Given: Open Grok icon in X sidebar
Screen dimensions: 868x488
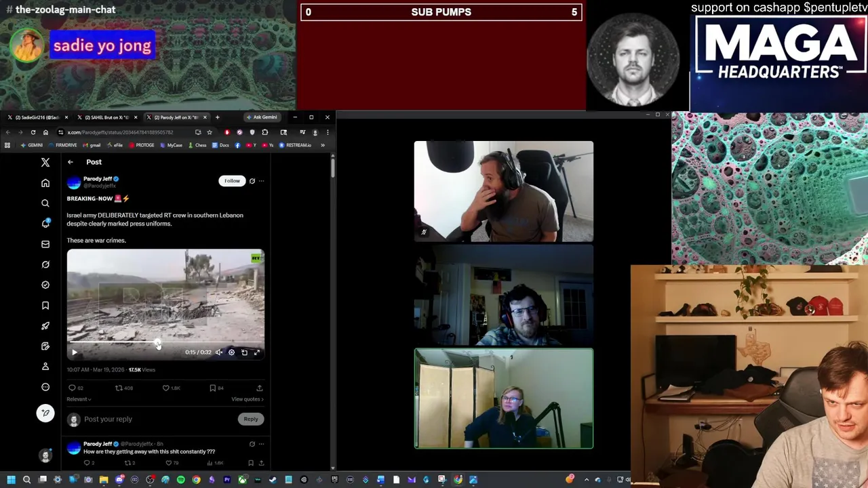Looking at the screenshot, I should pos(45,264).
